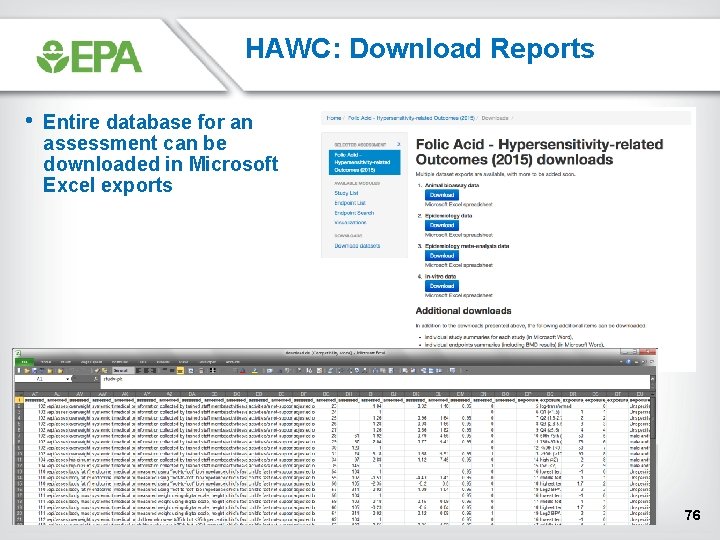Screen dimensions: 720x540
Task: Download the Epidemiology data spreadsheet
Action: point(442,225)
